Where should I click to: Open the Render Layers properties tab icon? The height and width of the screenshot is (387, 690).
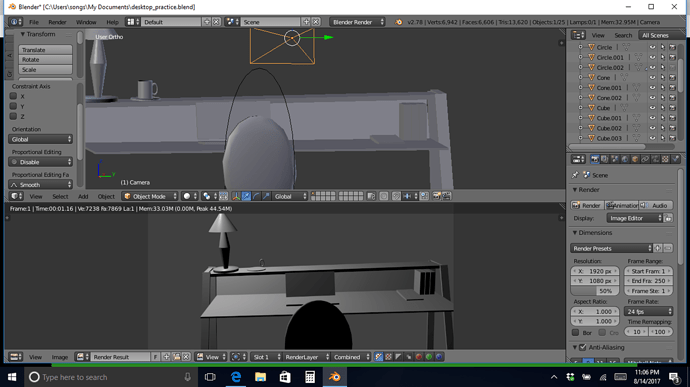click(605, 159)
